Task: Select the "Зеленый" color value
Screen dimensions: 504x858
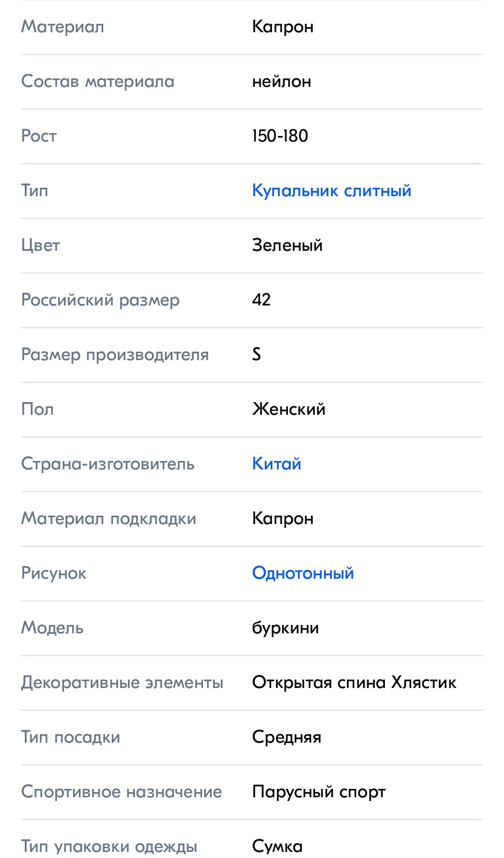Action: pyautogui.click(x=287, y=245)
